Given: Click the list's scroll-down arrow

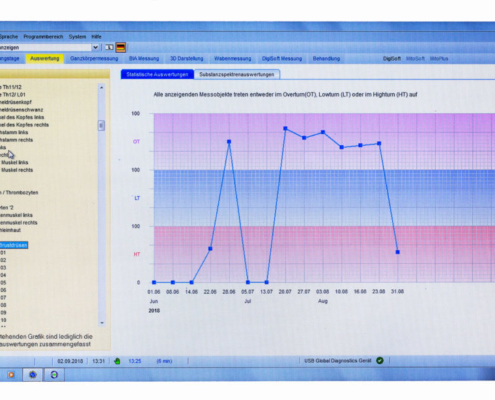Looking at the screenshot, I should pos(102,323).
